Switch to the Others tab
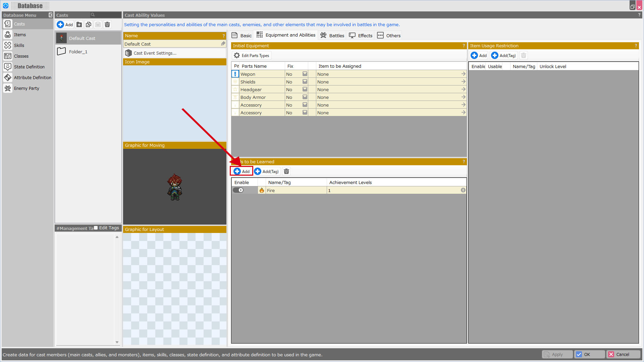 point(389,35)
